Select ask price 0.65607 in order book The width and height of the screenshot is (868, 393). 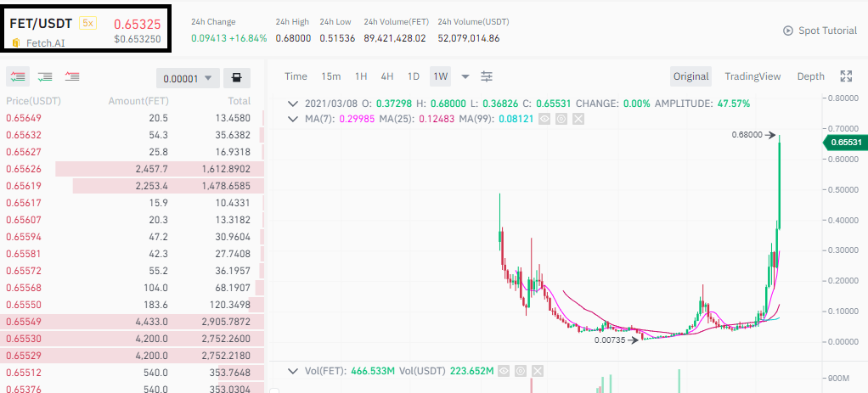tap(24, 220)
